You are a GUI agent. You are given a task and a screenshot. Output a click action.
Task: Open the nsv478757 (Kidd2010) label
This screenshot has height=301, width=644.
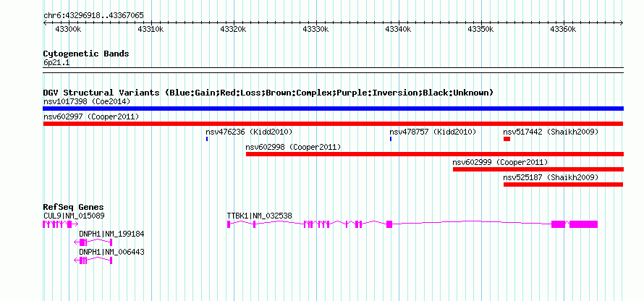433,132
